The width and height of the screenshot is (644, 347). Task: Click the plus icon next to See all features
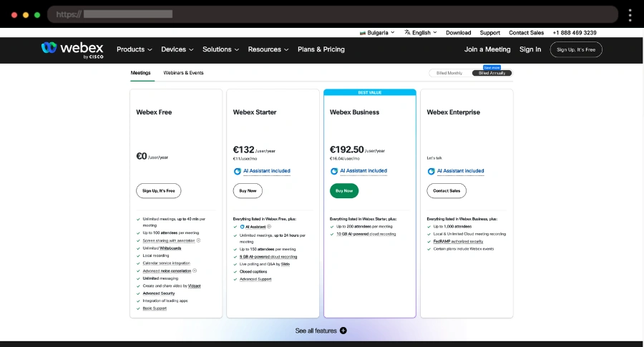click(x=343, y=331)
